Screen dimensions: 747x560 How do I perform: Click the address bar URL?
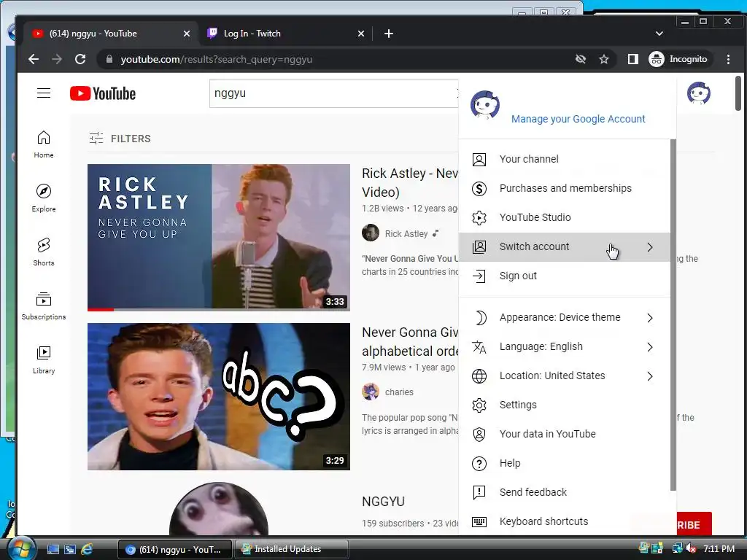216,59
